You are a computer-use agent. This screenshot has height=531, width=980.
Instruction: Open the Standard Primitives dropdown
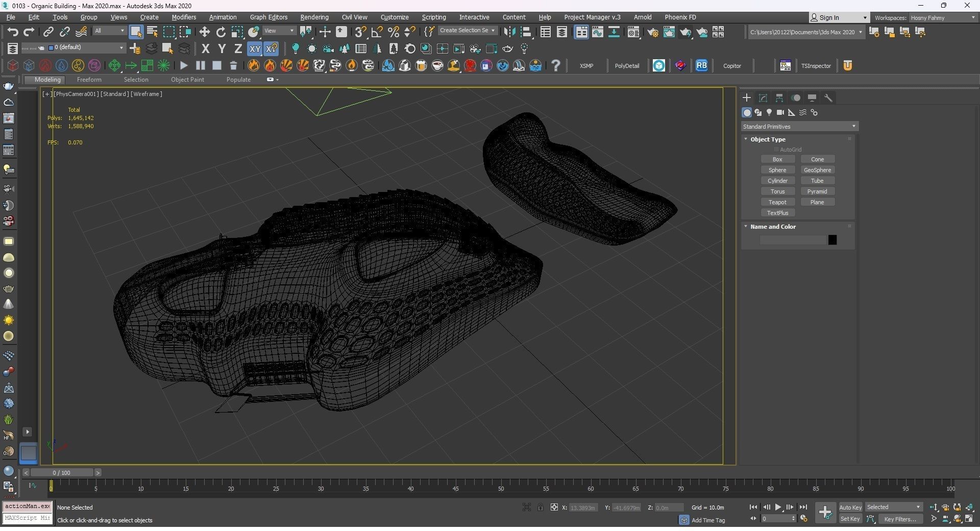[x=799, y=127]
